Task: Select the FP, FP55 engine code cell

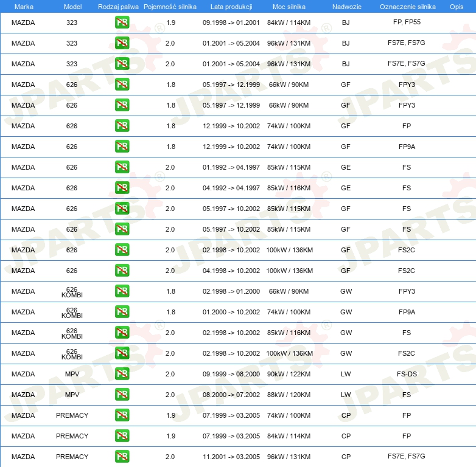Action: coord(407,22)
